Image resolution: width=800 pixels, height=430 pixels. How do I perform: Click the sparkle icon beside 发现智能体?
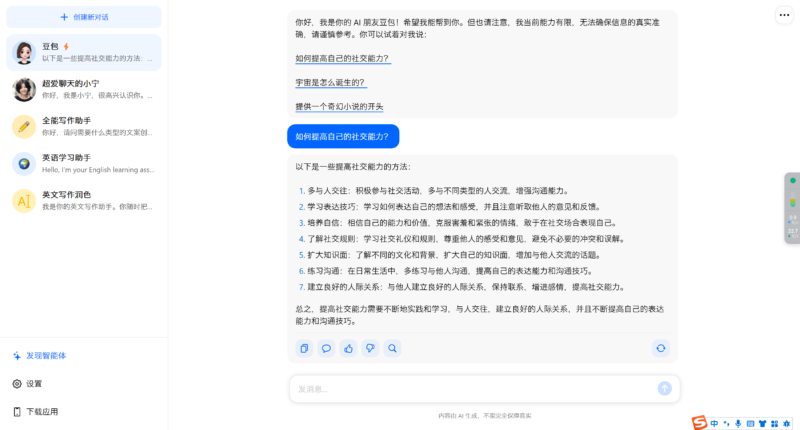tap(17, 356)
